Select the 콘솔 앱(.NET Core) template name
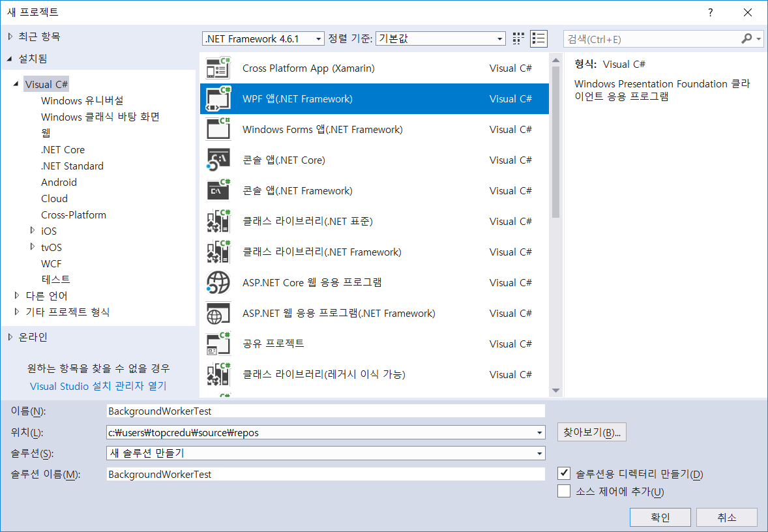Image resolution: width=768 pixels, height=532 pixels. pyautogui.click(x=284, y=160)
